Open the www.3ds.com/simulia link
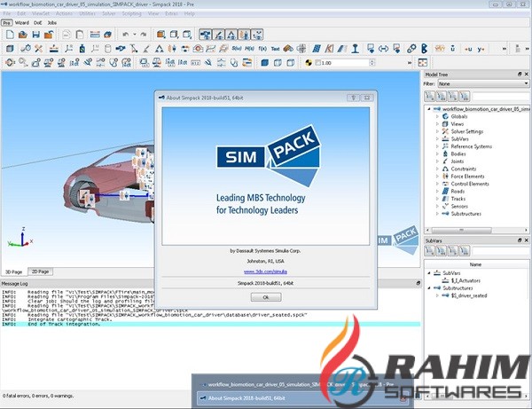The height and width of the screenshot is (409, 532). pos(265,271)
